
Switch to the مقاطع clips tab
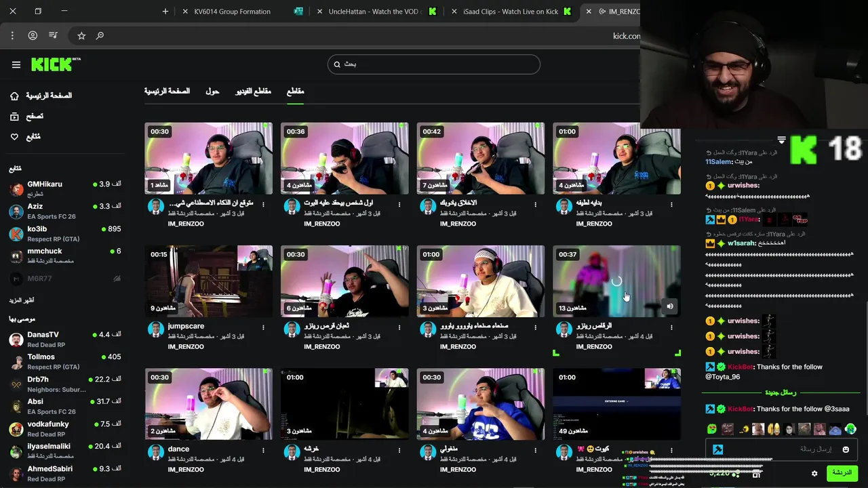(x=295, y=91)
